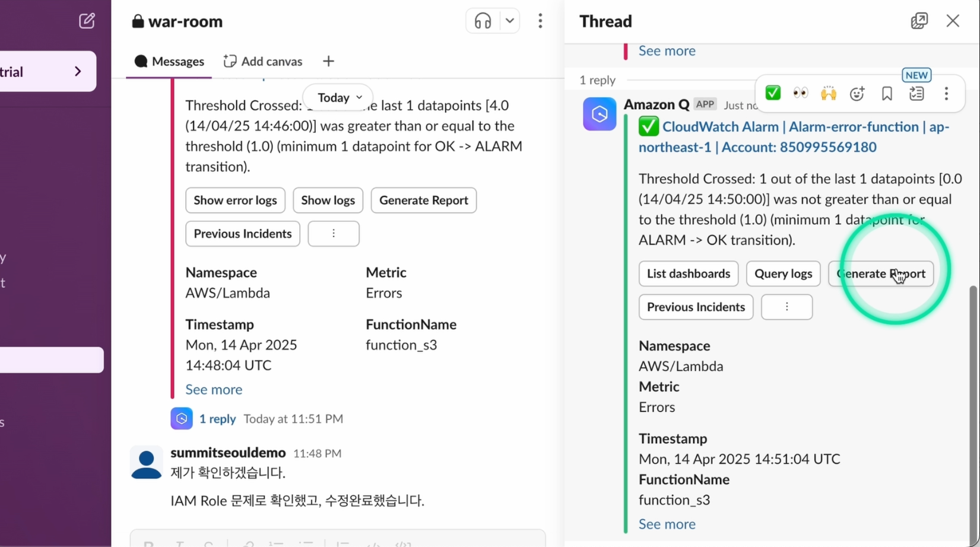Click the Amazon Q sender name
The width and height of the screenshot is (980, 547).
click(656, 104)
